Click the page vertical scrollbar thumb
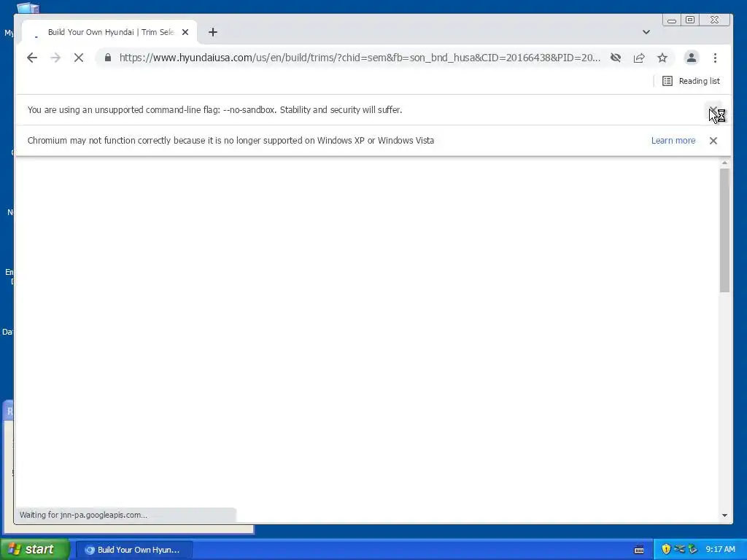The width and height of the screenshot is (747, 560). (724, 230)
